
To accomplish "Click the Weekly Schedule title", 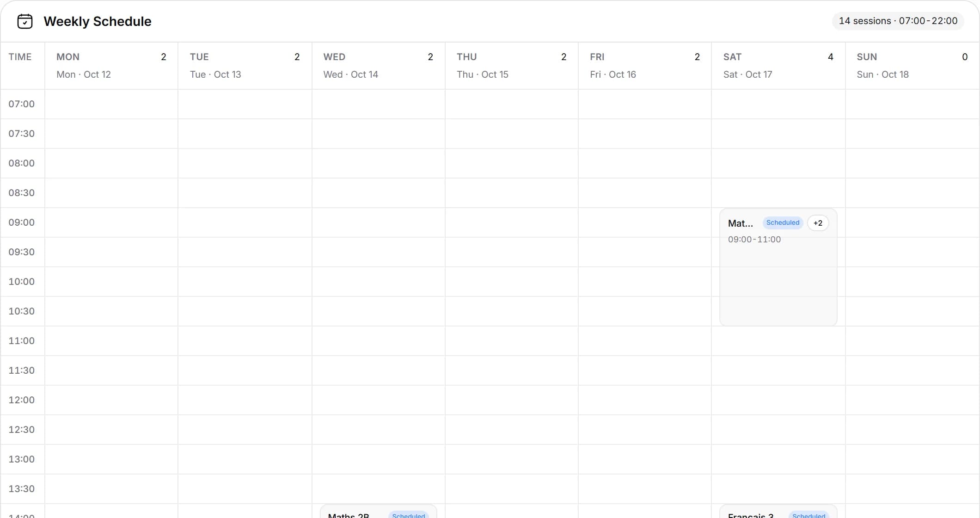I will tap(98, 21).
